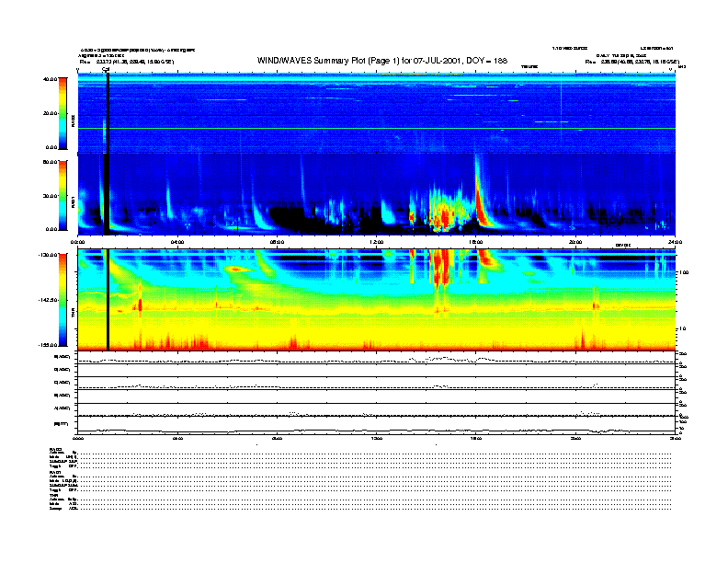Click the RAD1 panel color scale bar
The width and height of the screenshot is (728, 563).
click(63, 195)
